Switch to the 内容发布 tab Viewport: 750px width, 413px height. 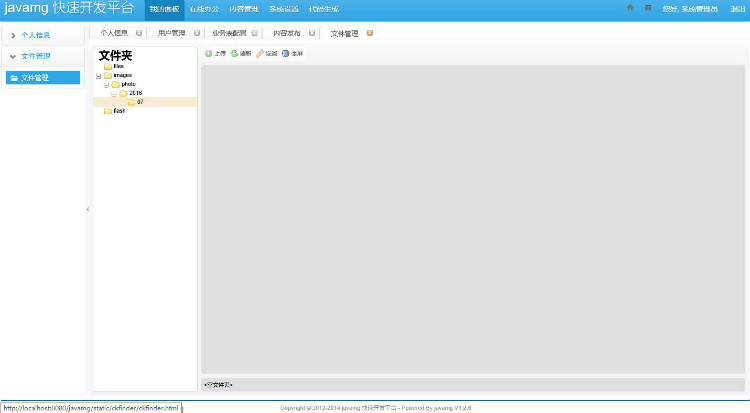click(x=287, y=33)
